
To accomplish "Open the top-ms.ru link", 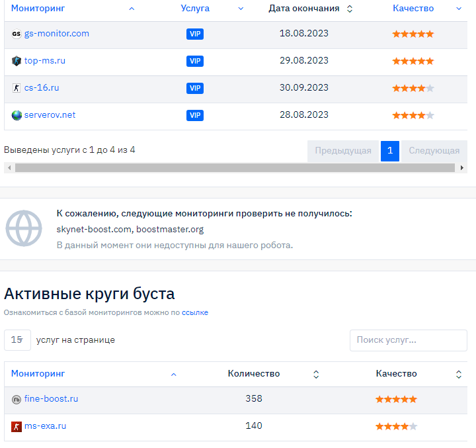I will pyautogui.click(x=45, y=61).
